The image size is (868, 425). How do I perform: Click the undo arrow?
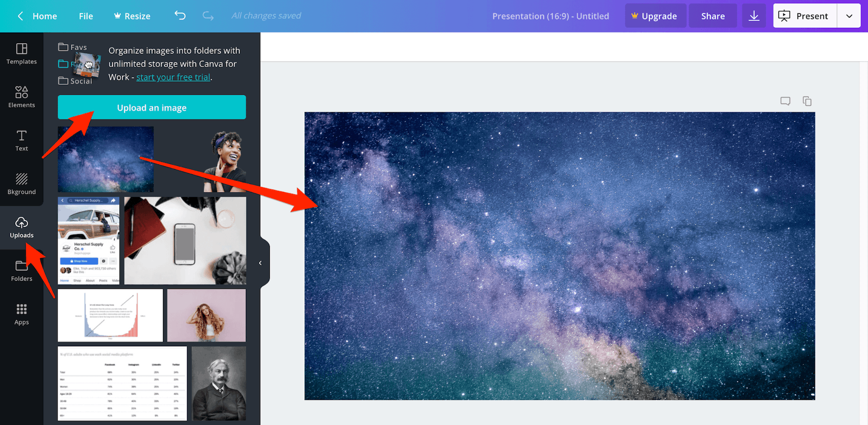(x=180, y=16)
